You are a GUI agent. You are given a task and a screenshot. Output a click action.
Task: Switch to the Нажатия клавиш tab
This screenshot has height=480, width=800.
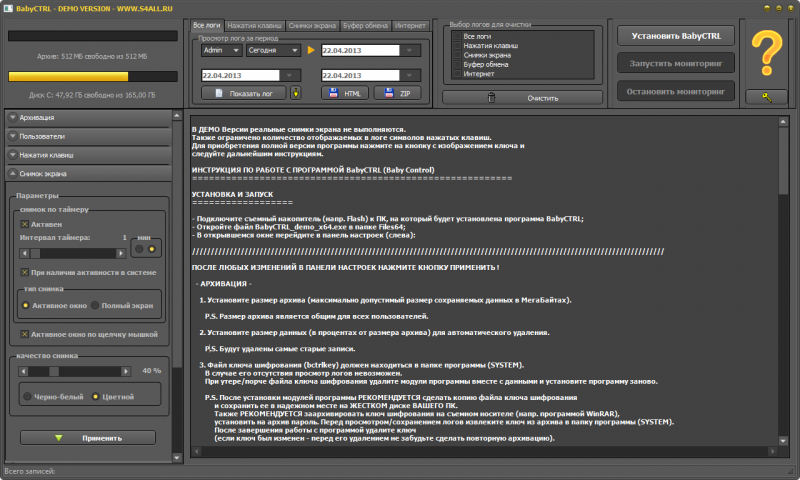point(255,26)
